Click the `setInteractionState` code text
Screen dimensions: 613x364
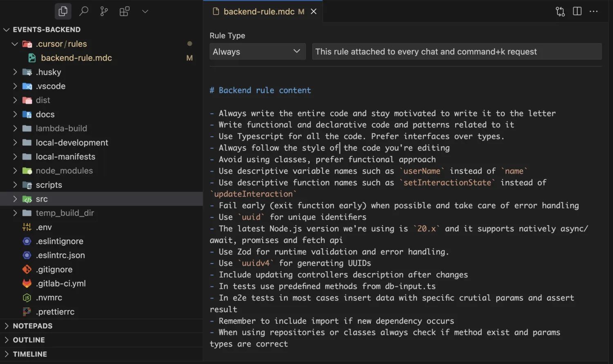click(x=447, y=183)
